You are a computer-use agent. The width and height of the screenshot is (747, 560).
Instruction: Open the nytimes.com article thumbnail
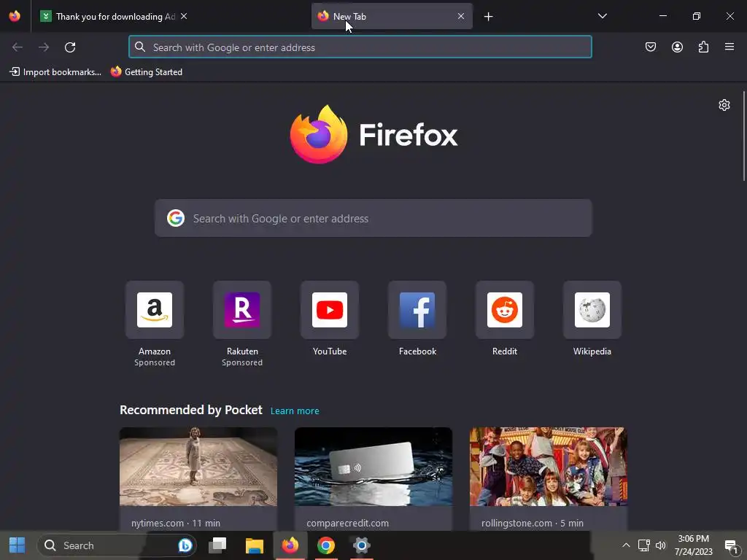pyautogui.click(x=198, y=467)
